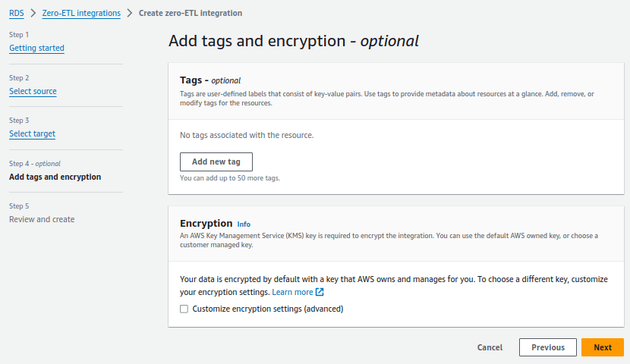Enable the Customize encryption settings checkbox

coord(184,309)
